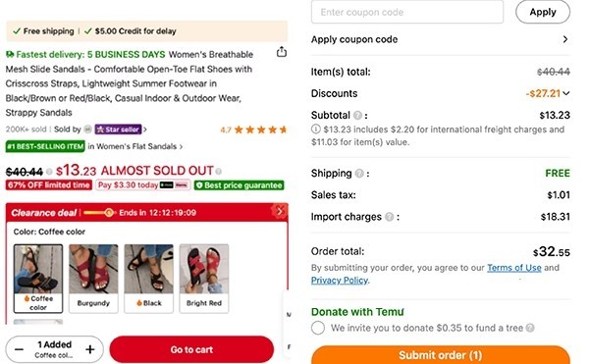Click the minus quantity icon

click(20, 349)
